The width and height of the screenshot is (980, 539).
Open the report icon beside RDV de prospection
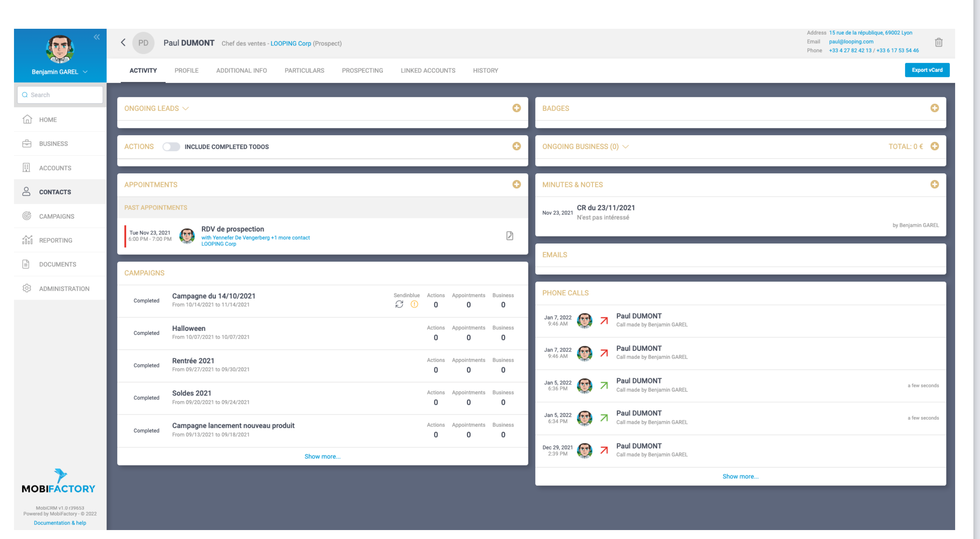[510, 236]
